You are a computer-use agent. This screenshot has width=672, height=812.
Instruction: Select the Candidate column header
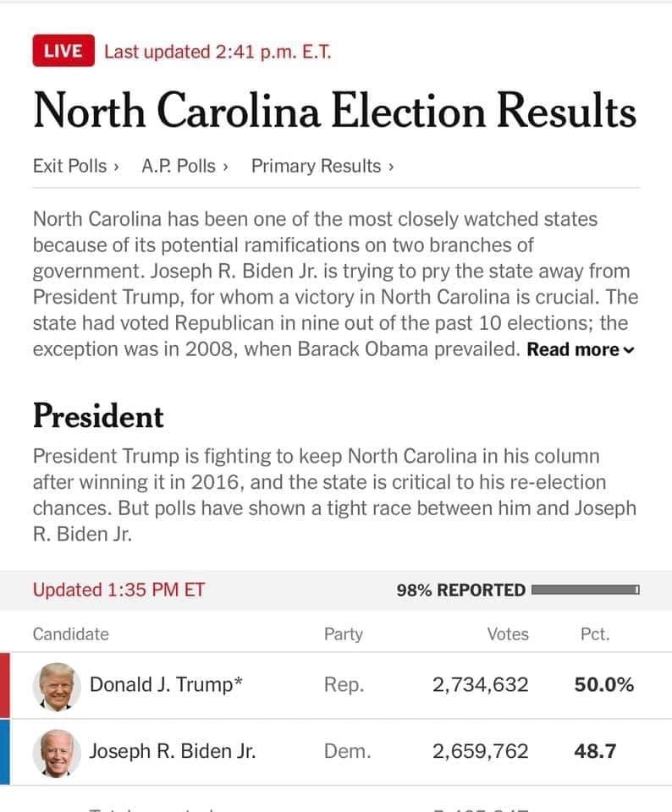(71, 634)
